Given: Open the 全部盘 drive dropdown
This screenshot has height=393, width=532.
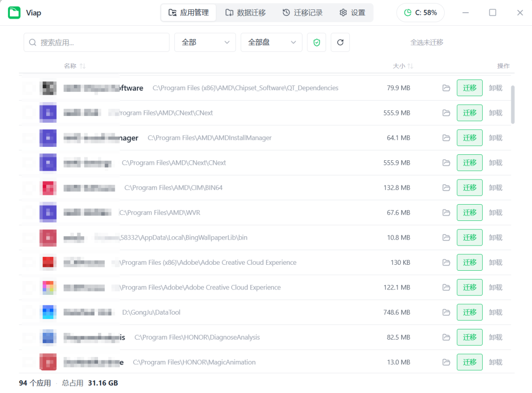Looking at the screenshot, I should click(x=271, y=42).
